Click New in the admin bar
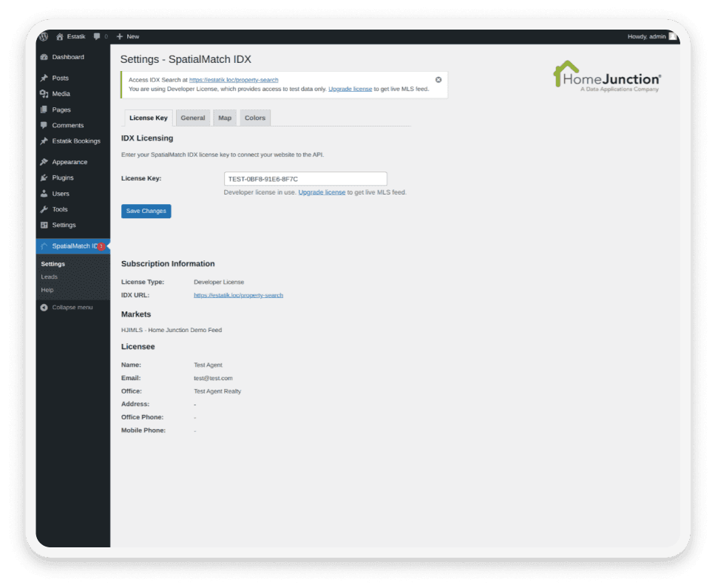 coord(132,36)
